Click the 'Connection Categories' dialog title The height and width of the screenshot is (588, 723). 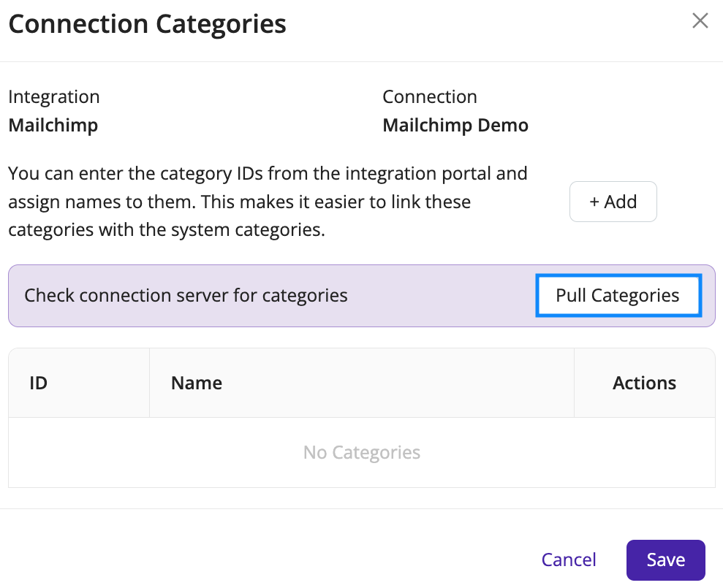pos(147,24)
